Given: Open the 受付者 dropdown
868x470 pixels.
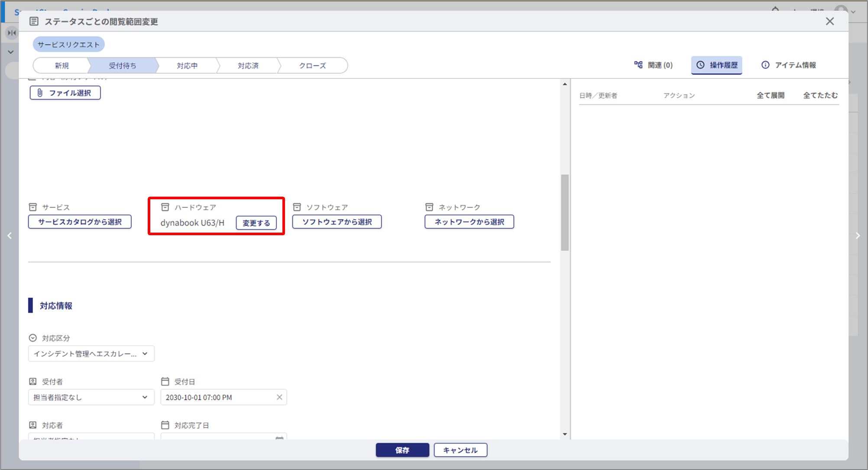Looking at the screenshot, I should point(91,397).
